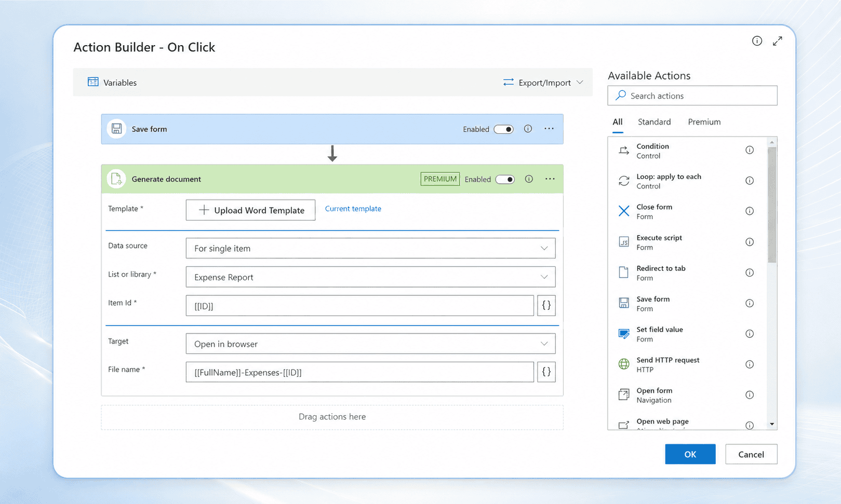
Task: Click the Cancel button
Action: point(751,454)
